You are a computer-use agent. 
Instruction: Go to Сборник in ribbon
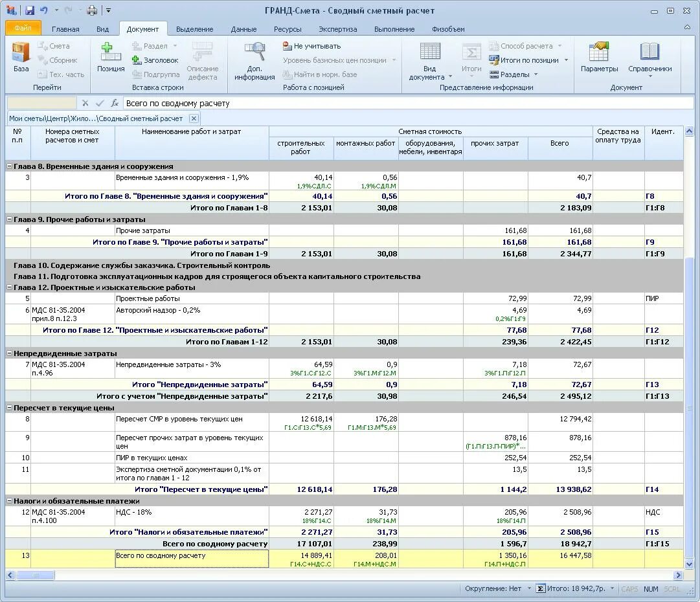[x=57, y=60]
